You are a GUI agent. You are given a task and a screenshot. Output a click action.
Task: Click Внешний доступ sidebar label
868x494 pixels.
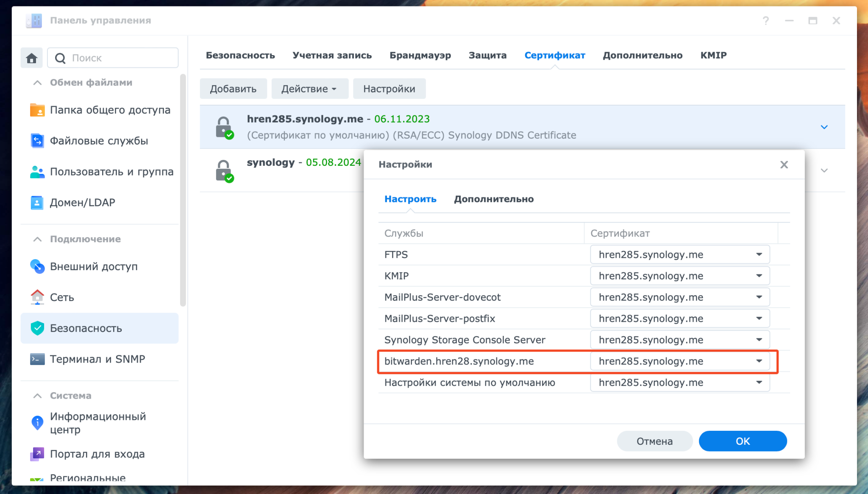pos(94,266)
